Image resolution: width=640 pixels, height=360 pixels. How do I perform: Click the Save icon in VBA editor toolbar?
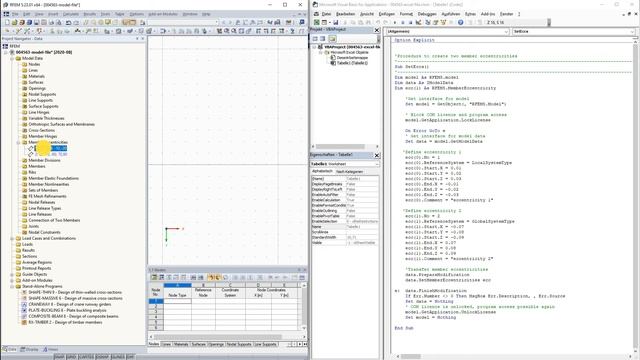point(336,22)
